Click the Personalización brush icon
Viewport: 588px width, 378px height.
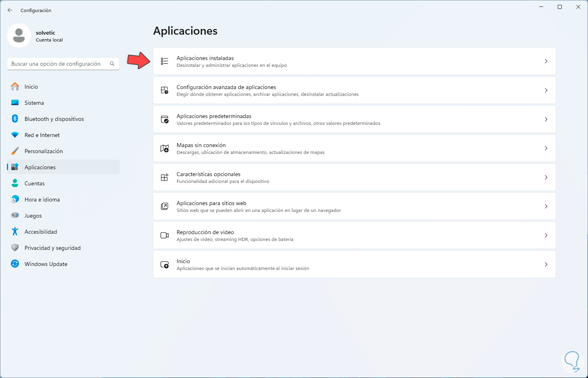click(15, 151)
